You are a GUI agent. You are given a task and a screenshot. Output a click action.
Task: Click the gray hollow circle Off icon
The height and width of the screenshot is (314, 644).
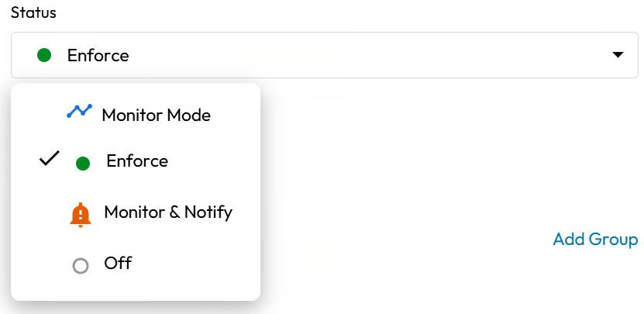[x=80, y=266]
